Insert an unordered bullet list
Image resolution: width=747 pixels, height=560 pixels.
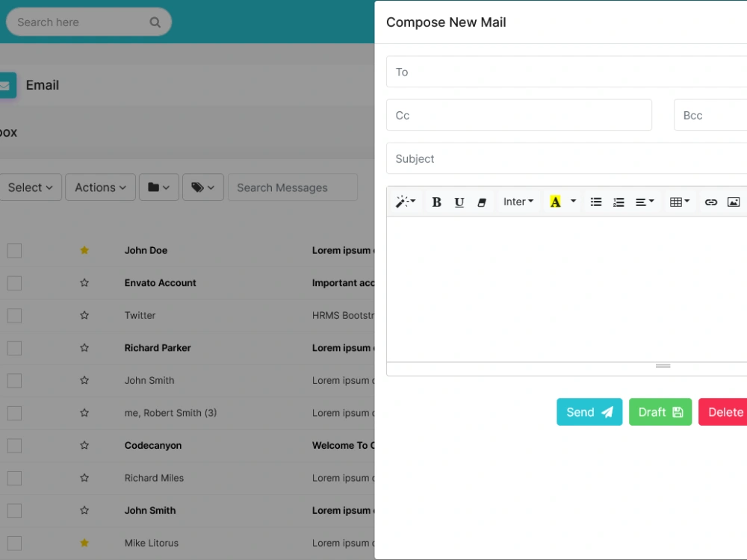pyautogui.click(x=596, y=202)
